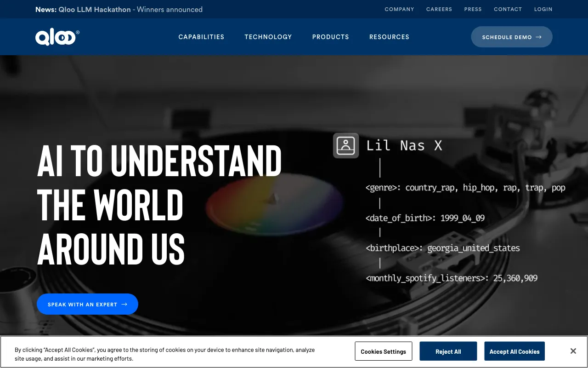The image size is (588, 368).
Task: Click the monthly_spotify_listeners value 25,360,909
Action: [x=515, y=278]
